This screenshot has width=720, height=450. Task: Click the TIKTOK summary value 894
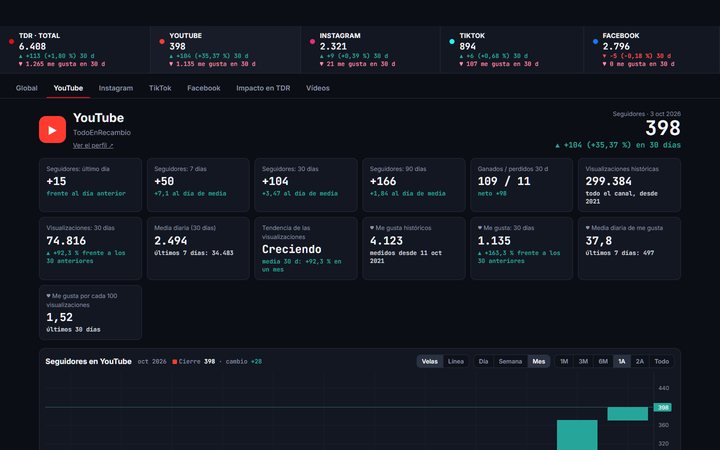point(467,46)
